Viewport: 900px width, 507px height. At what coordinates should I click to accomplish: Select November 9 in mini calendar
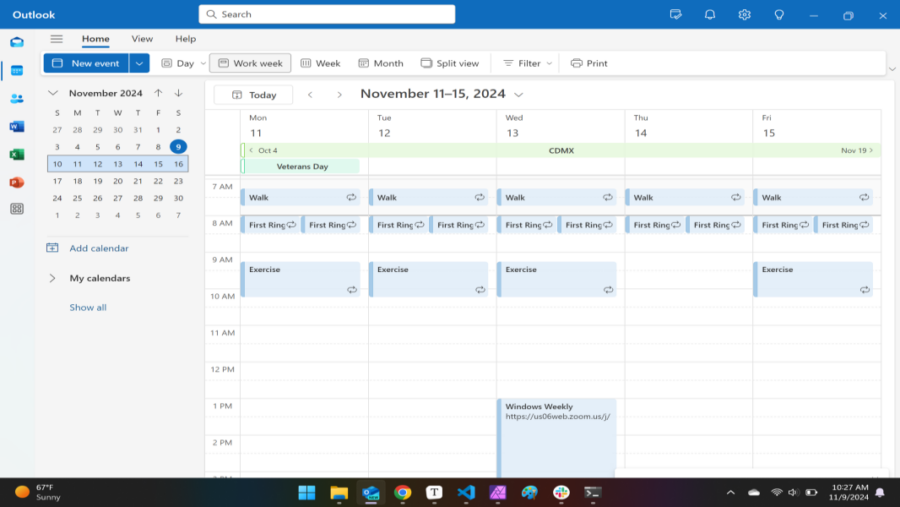(x=179, y=147)
